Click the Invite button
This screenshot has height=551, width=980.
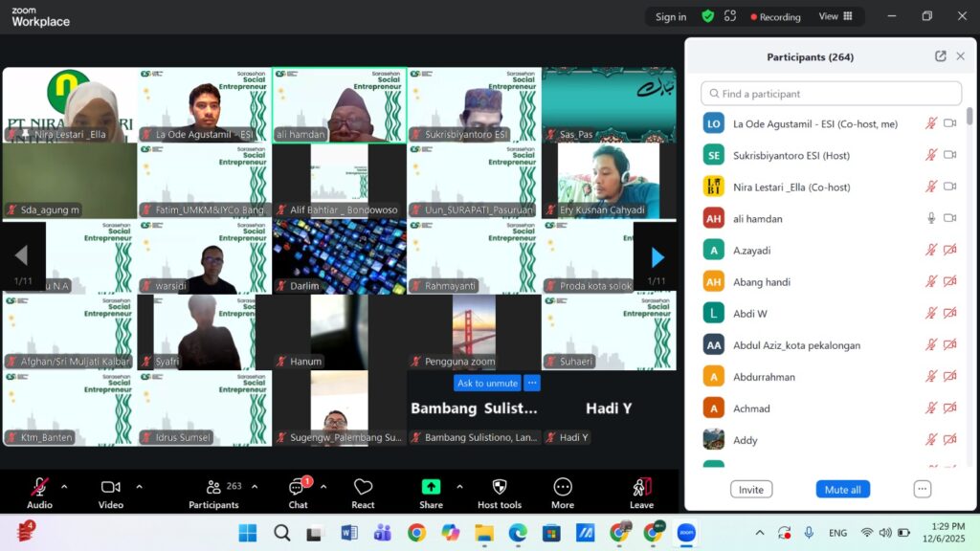tap(751, 489)
